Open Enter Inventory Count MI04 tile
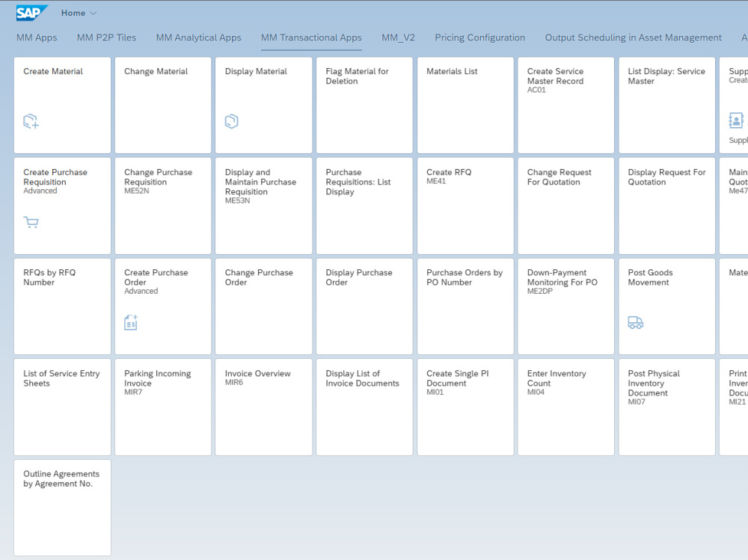This screenshot has width=748, height=560. pyautogui.click(x=566, y=407)
